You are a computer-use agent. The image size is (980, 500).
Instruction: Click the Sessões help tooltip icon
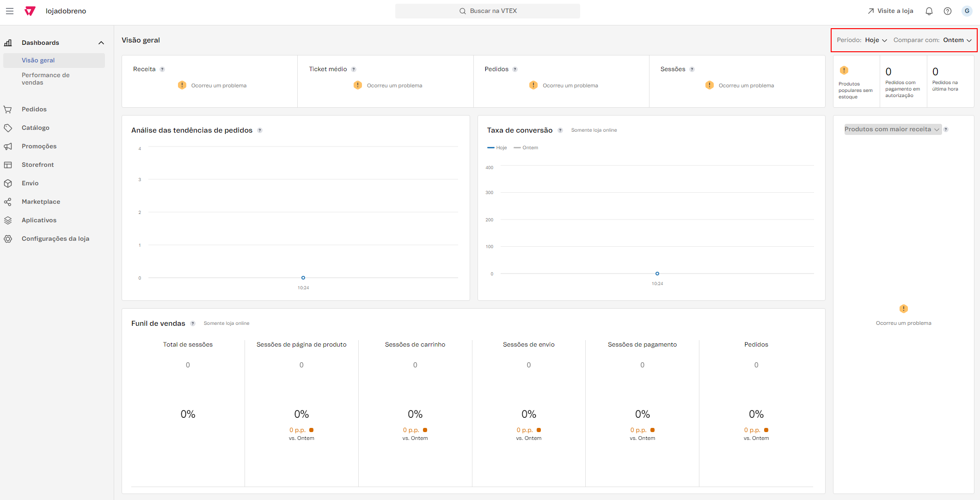point(692,69)
